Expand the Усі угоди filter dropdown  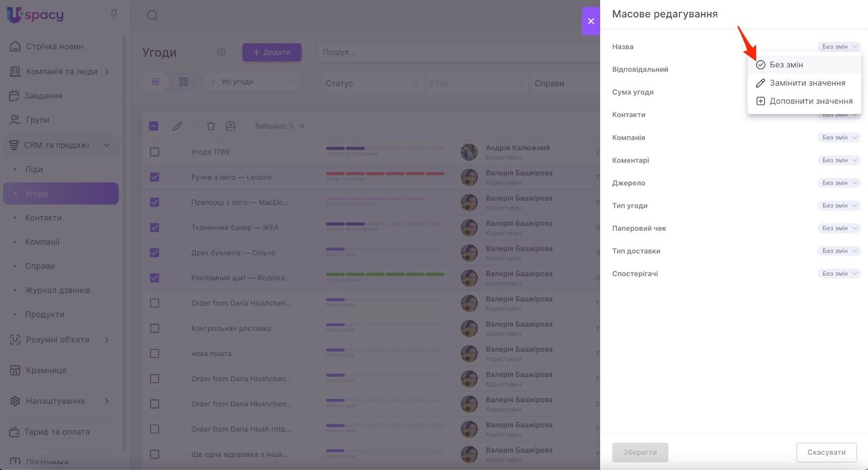tap(252, 82)
